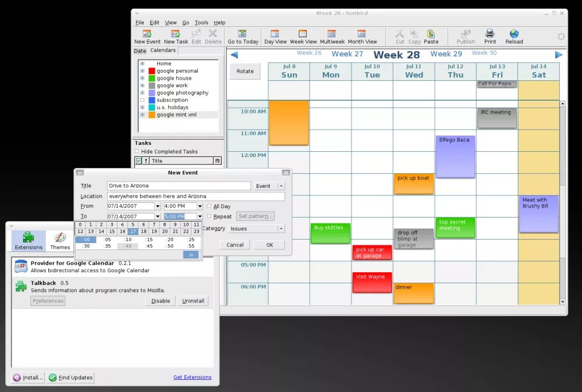
Task: Open the Tools menu
Action: coord(201,23)
